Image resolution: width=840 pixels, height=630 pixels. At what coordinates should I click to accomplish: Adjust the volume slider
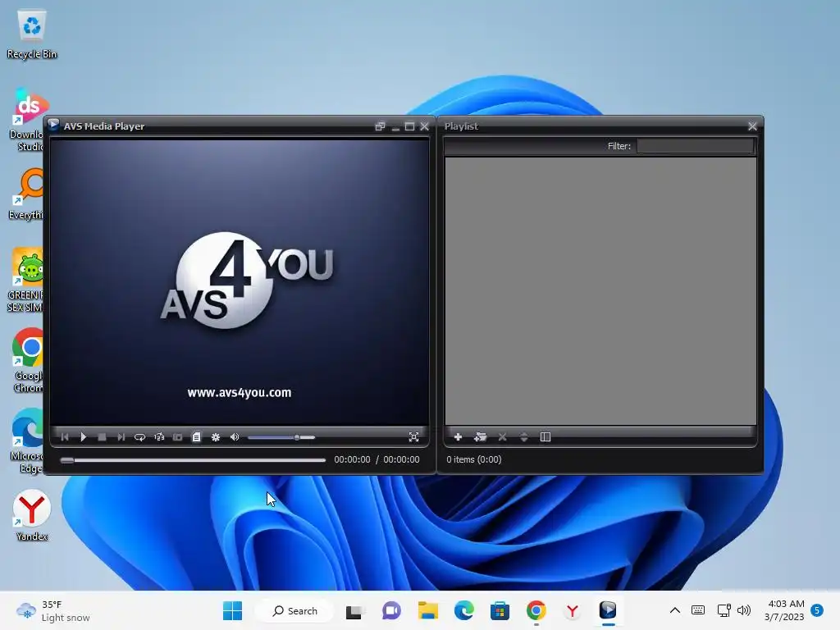tap(281, 438)
